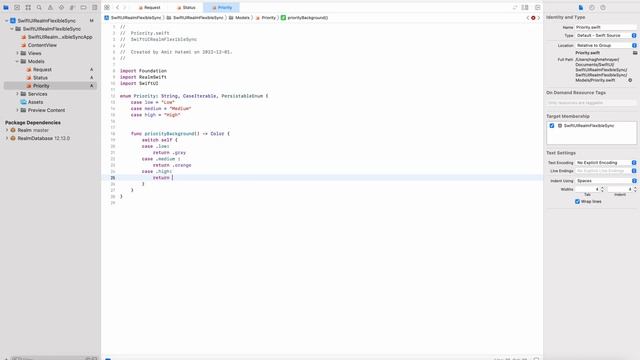Image resolution: width=640 pixels, height=360 pixels.
Task: Open the Symbol navigator
Action: point(28,7)
